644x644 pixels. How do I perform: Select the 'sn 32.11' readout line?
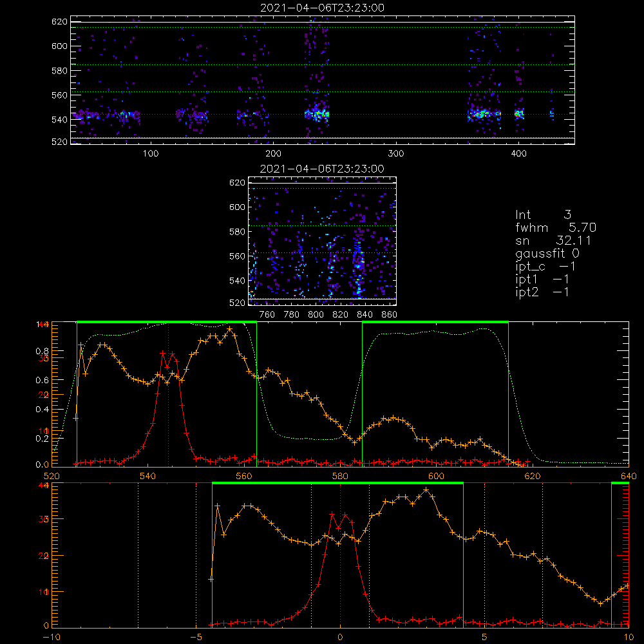point(553,240)
